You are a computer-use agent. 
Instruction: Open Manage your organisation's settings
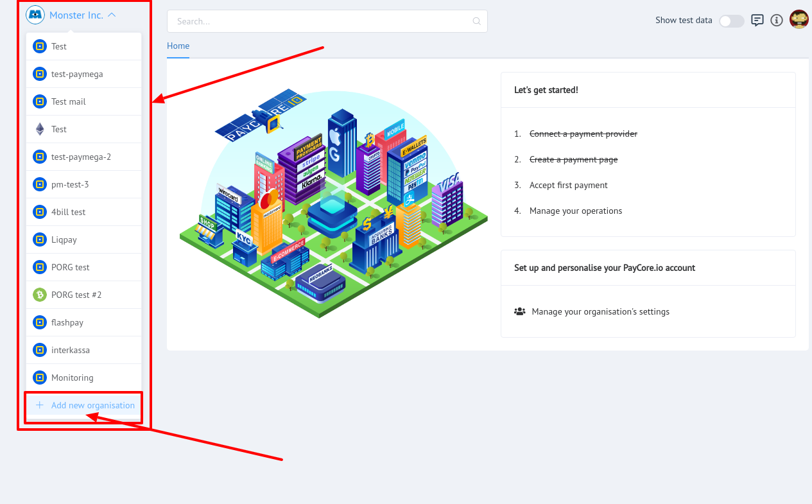(x=600, y=311)
